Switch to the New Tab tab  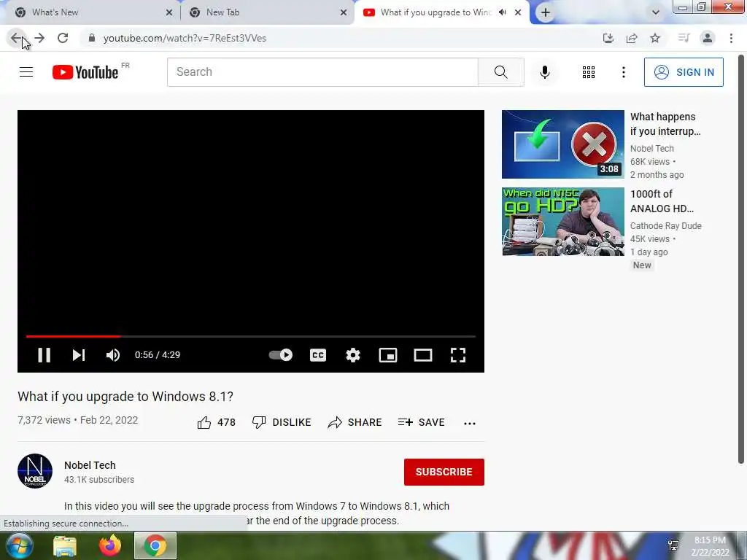267,12
